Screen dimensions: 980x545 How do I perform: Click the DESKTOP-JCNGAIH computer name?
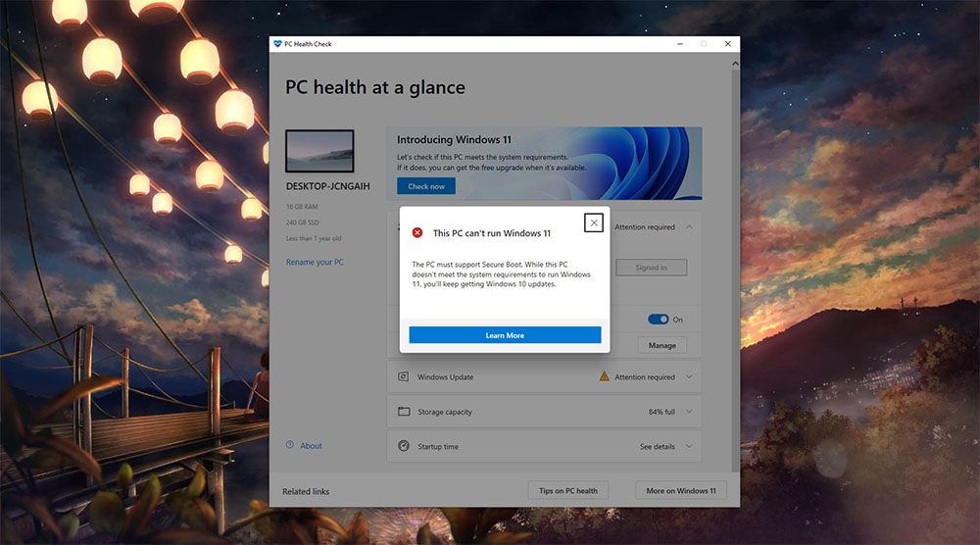328,186
